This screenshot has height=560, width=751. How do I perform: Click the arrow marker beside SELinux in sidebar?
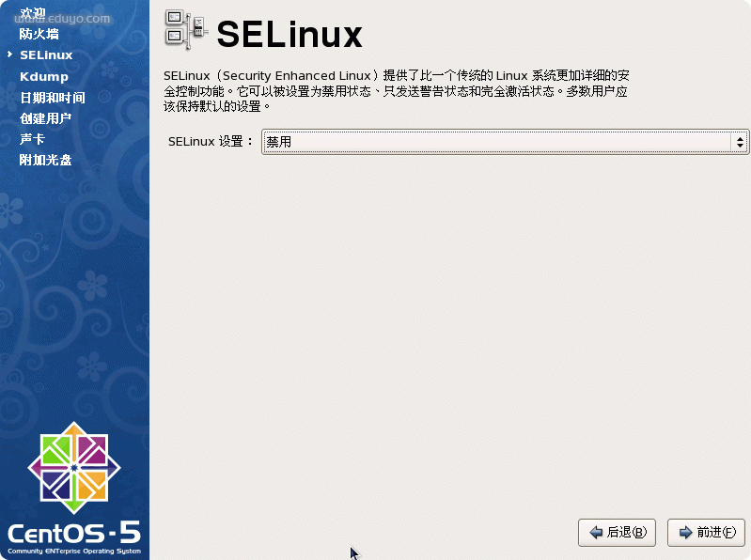tap(9, 54)
